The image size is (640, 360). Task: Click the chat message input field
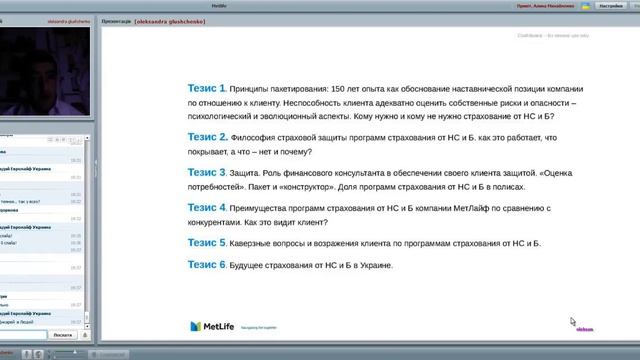[23, 335]
